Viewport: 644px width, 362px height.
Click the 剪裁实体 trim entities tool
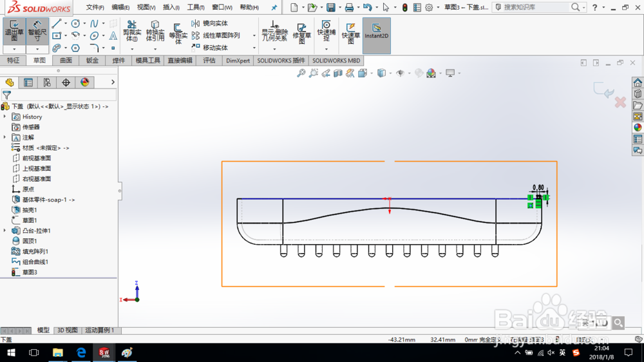(132, 31)
